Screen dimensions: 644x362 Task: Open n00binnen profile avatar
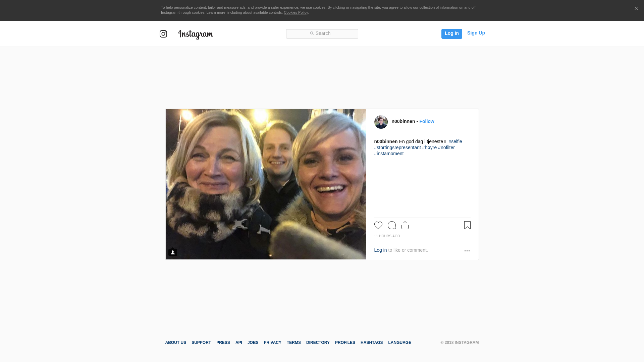pos(381,122)
